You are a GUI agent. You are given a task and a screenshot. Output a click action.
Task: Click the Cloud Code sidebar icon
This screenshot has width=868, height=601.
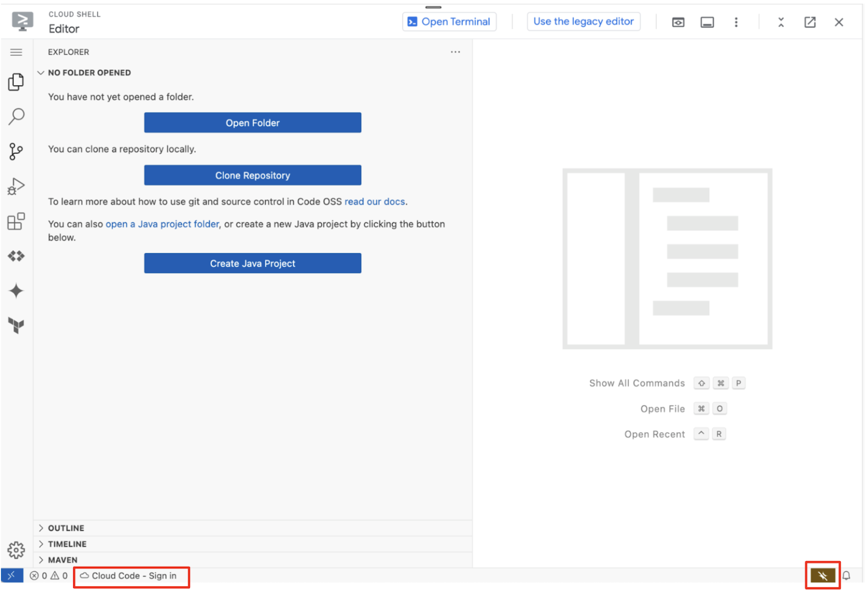16,256
